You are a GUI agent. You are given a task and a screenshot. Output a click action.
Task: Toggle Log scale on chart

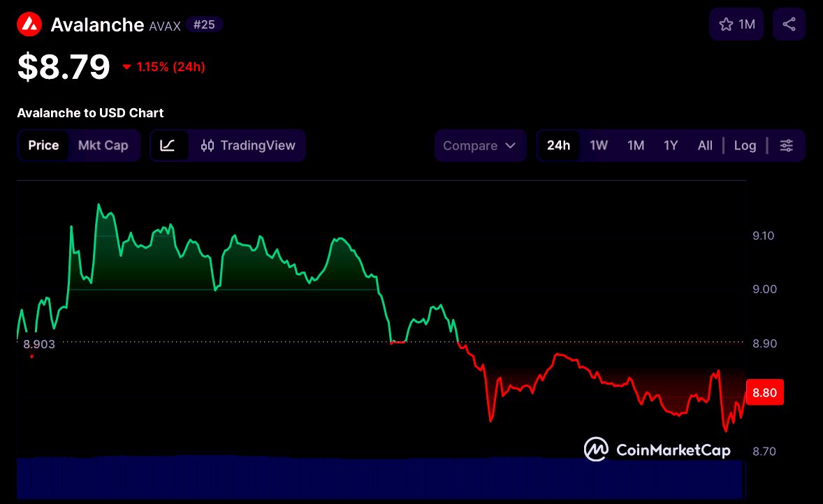(745, 145)
